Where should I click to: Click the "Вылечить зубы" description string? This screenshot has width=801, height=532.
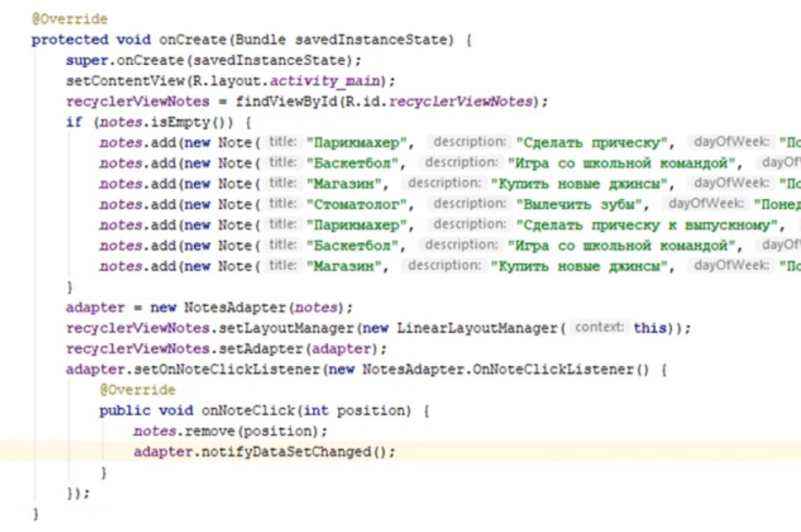click(578, 204)
